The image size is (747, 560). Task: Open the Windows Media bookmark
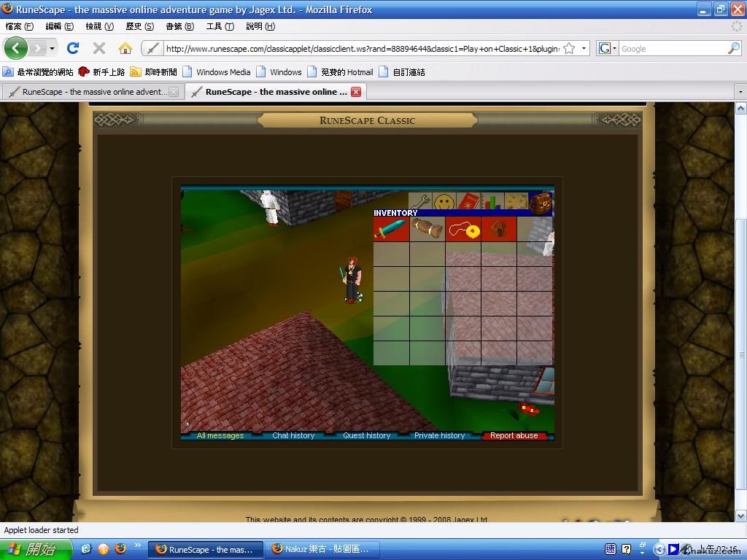click(x=217, y=72)
